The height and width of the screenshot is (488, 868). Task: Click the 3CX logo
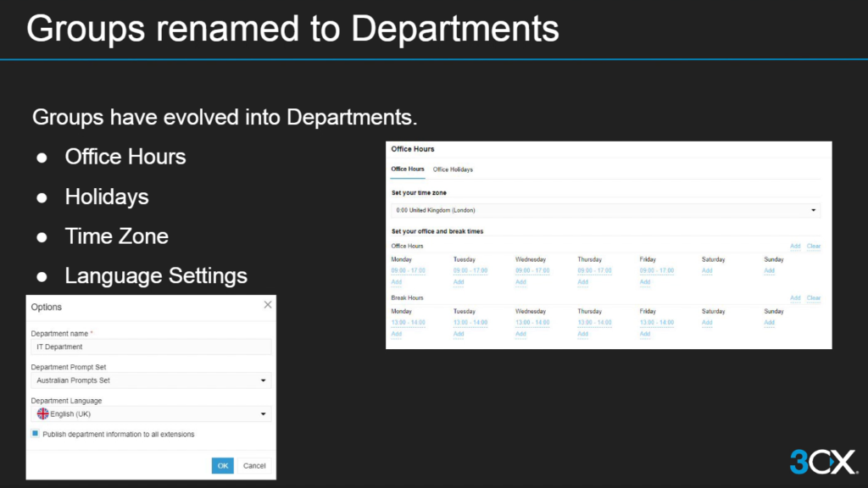tap(823, 462)
